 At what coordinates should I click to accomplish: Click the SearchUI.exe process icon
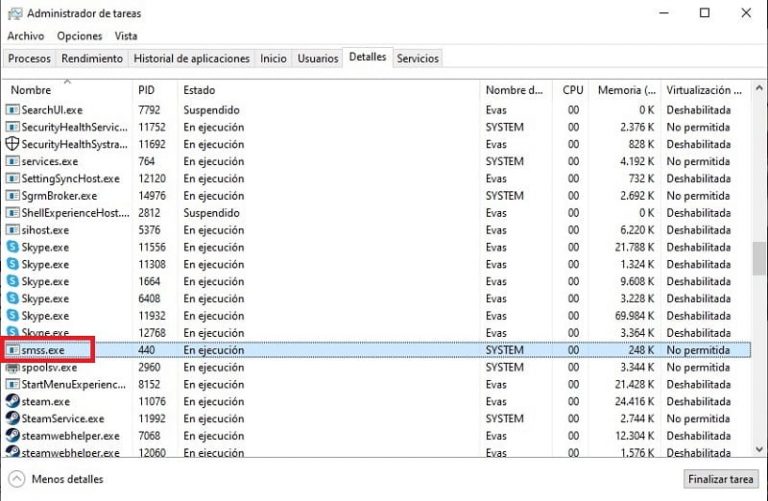tap(13, 110)
